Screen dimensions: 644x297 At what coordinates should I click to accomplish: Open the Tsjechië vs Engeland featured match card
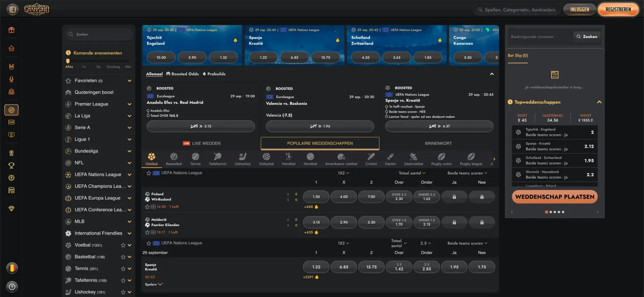coord(192,45)
